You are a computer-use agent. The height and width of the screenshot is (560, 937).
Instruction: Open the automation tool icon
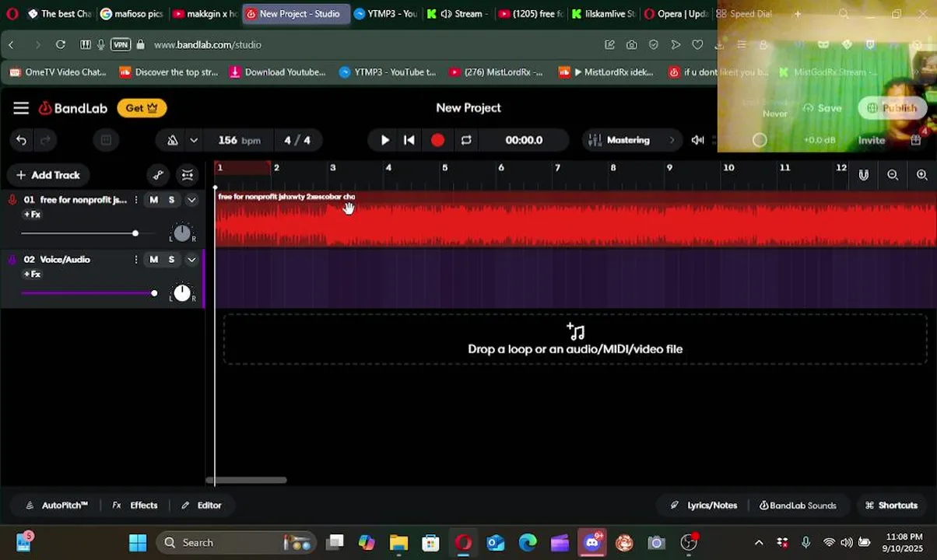pyautogui.click(x=158, y=175)
